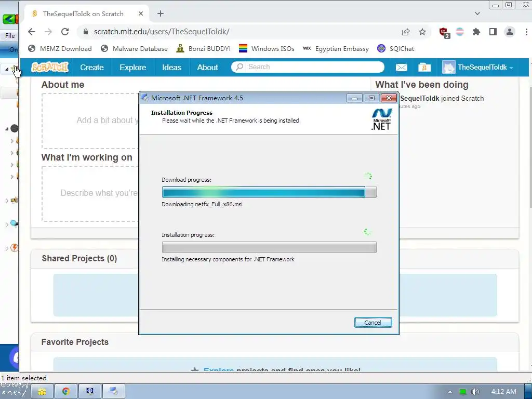532x399 pixels.
Task: Open the volume speaker tray icon
Action: pos(475,392)
